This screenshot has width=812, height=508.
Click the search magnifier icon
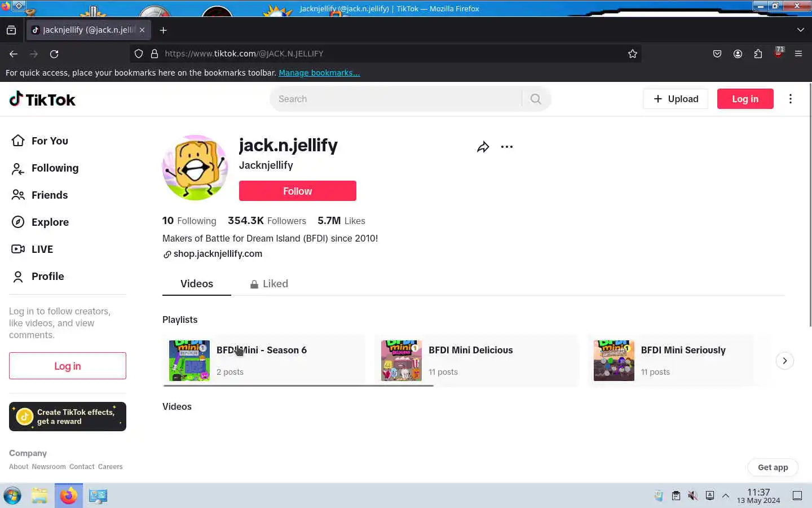pyautogui.click(x=536, y=99)
